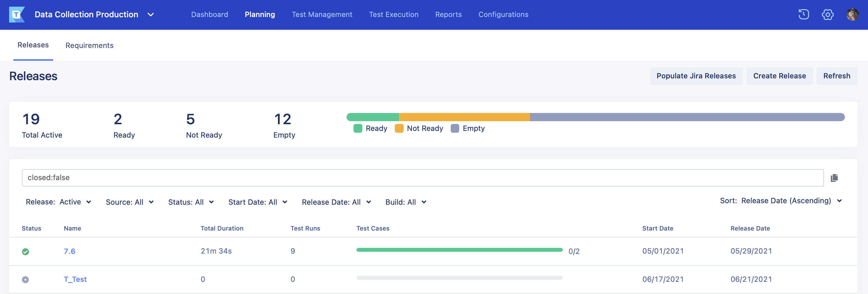868x294 pixels.
Task: Open the Build: All filter dropdown
Action: (x=406, y=202)
